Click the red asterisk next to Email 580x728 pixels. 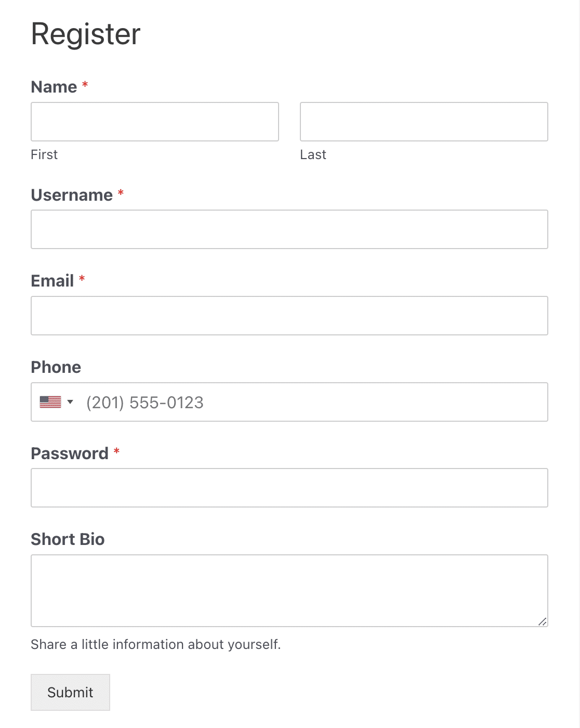82,278
